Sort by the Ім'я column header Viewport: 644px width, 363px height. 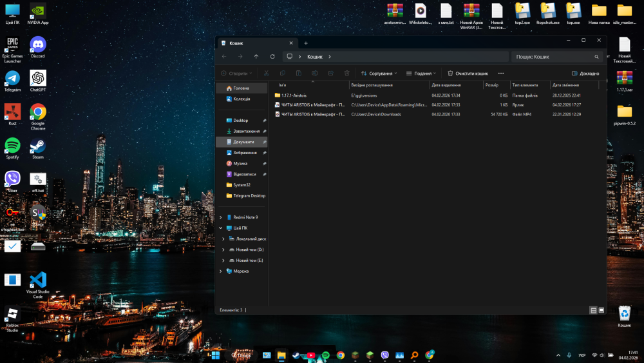312,84
